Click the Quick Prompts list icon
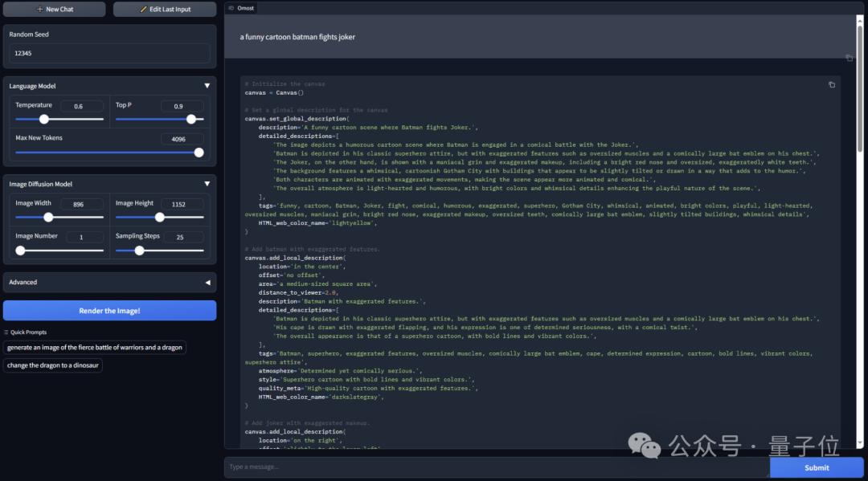This screenshot has height=481, width=868. click(x=6, y=332)
